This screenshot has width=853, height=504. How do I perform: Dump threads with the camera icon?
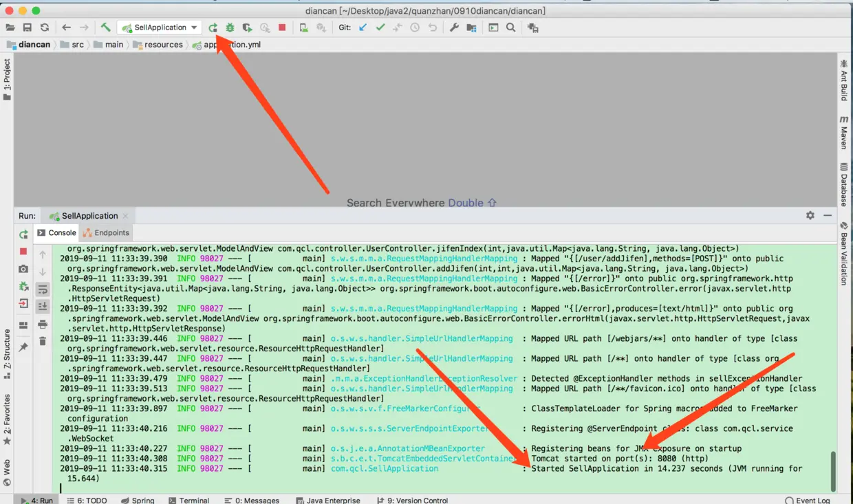23,269
